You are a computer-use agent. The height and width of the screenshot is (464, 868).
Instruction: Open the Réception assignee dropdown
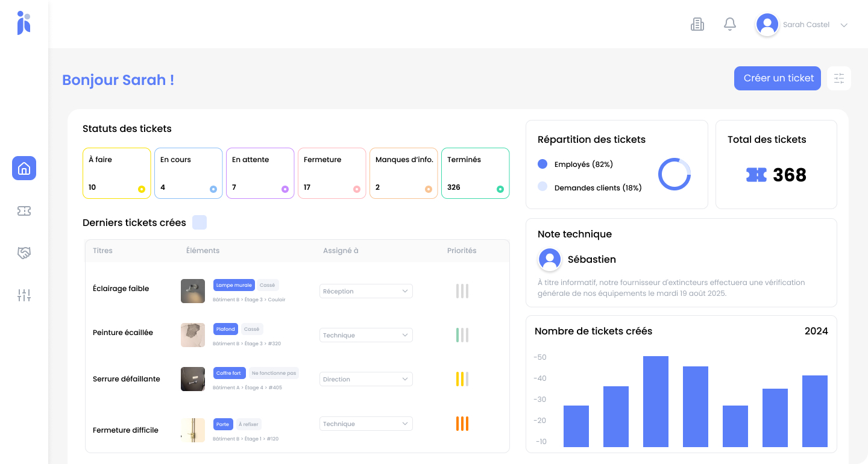[x=365, y=290]
